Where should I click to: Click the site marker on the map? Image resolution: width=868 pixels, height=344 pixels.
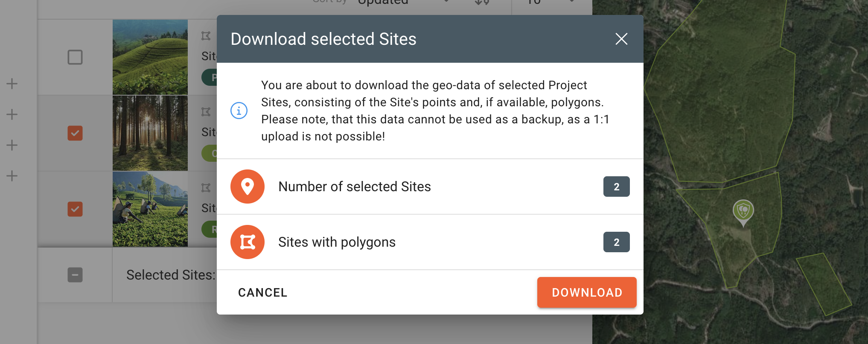(743, 211)
